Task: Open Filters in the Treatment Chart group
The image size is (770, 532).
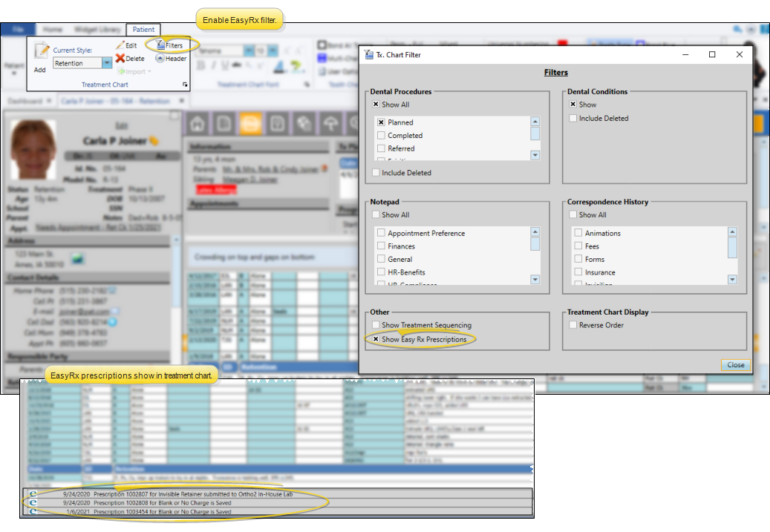Action: coord(170,45)
